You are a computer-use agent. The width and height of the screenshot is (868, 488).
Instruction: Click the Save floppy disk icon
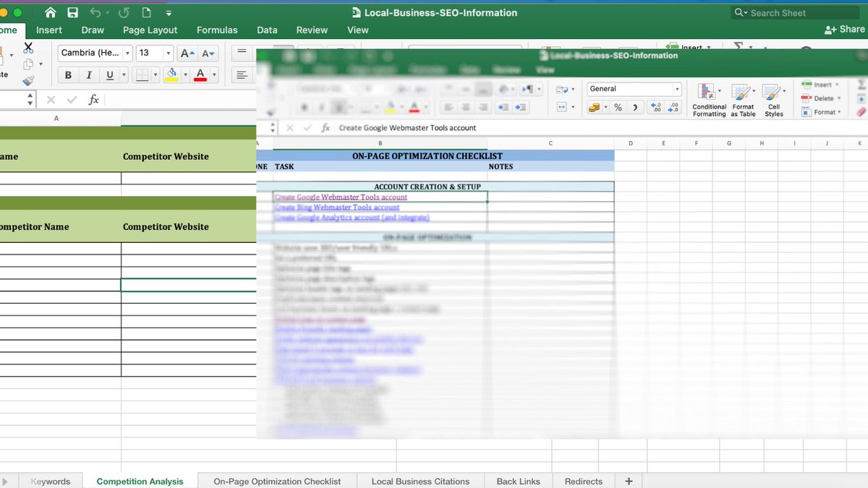72,13
